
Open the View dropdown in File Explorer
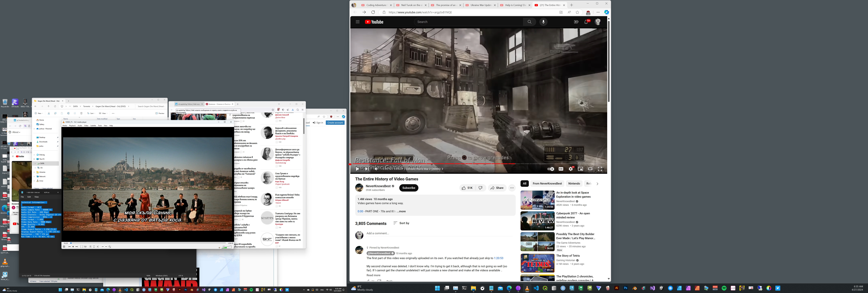coord(103,113)
